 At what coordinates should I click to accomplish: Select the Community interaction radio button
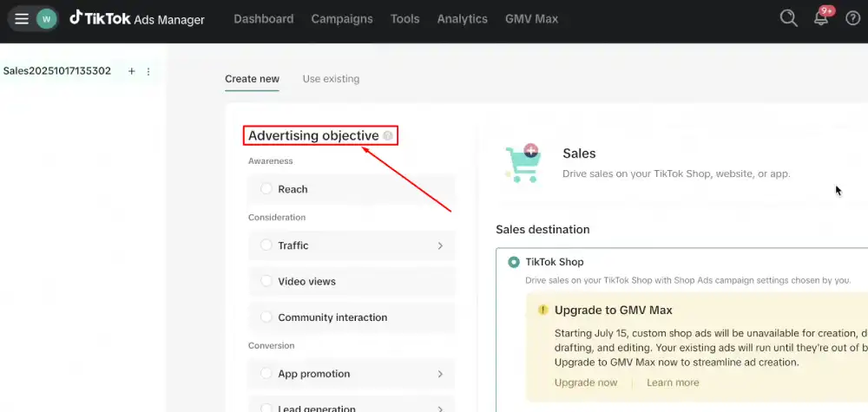point(266,317)
